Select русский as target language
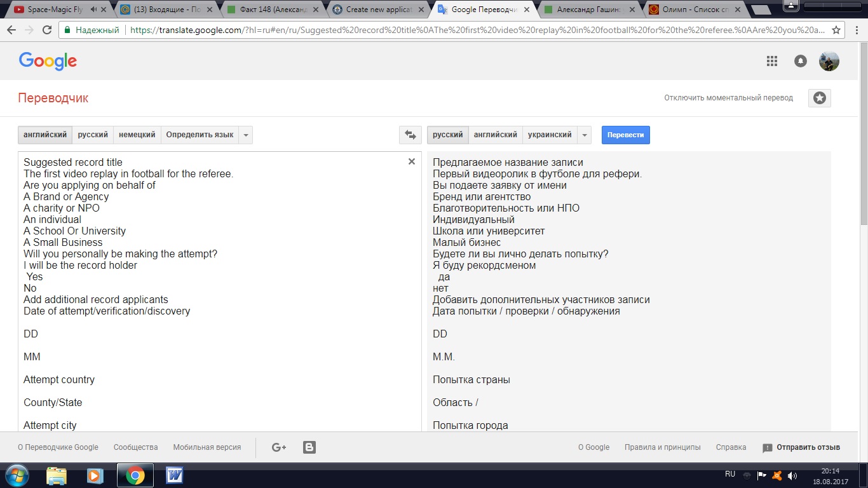Viewport: 868px width, 488px height. (448, 135)
